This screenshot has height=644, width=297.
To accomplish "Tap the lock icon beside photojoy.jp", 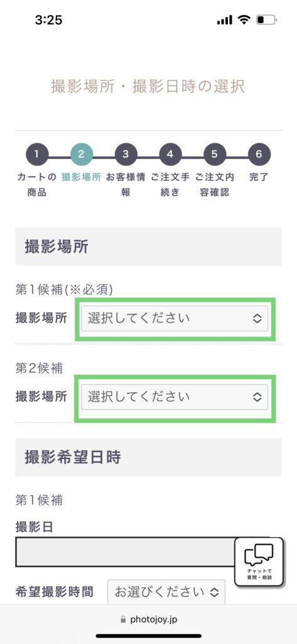I will 122,619.
